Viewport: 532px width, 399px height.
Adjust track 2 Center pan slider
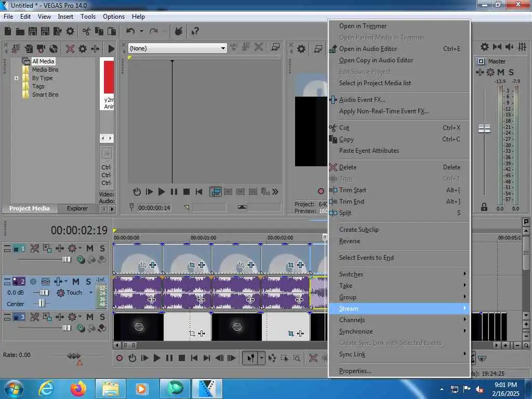tap(42, 303)
